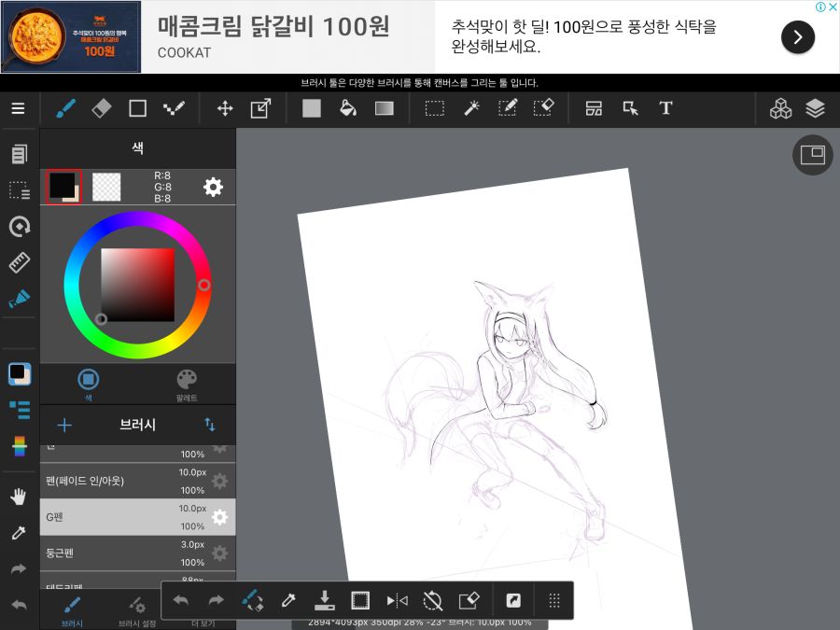Reorder brushes with sort arrows
840x630 pixels.
(x=209, y=426)
